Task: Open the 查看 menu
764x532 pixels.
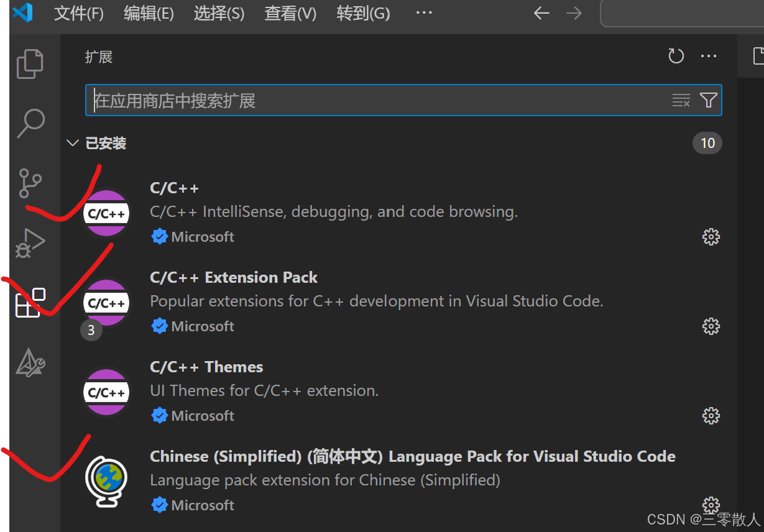Action: [x=290, y=14]
